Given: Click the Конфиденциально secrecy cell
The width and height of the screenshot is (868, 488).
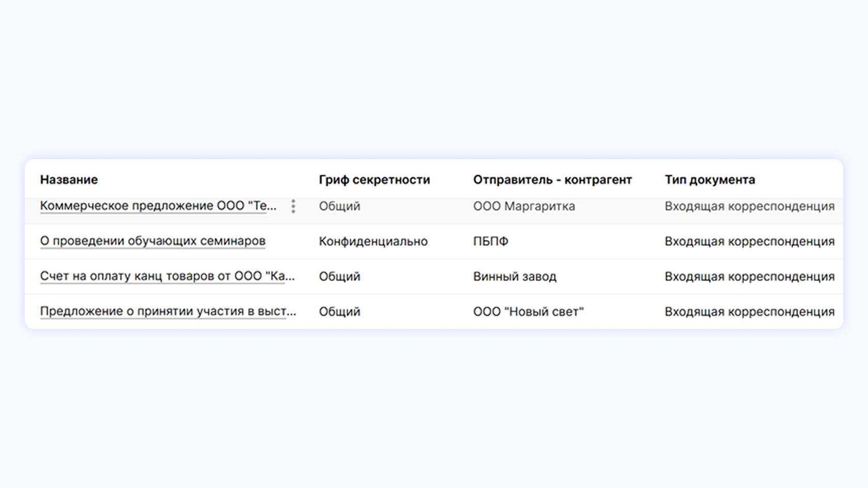Looking at the screenshot, I should click(373, 241).
